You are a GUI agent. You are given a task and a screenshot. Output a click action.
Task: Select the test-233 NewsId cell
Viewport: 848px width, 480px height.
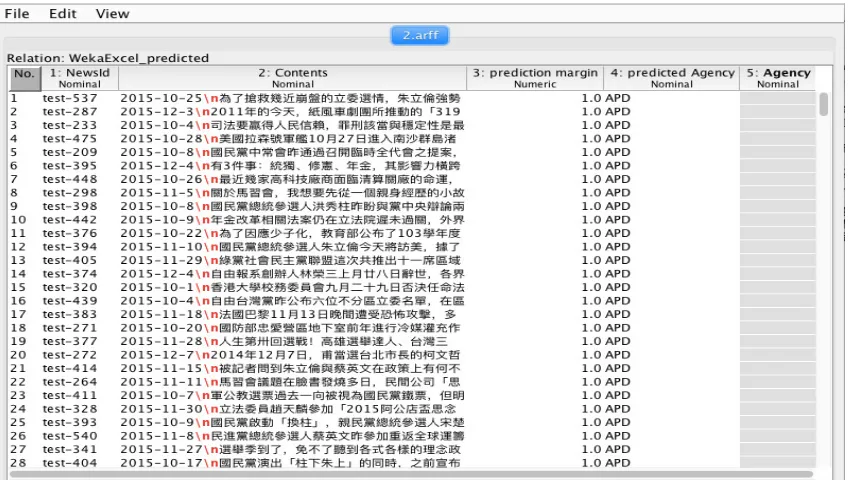click(80, 125)
